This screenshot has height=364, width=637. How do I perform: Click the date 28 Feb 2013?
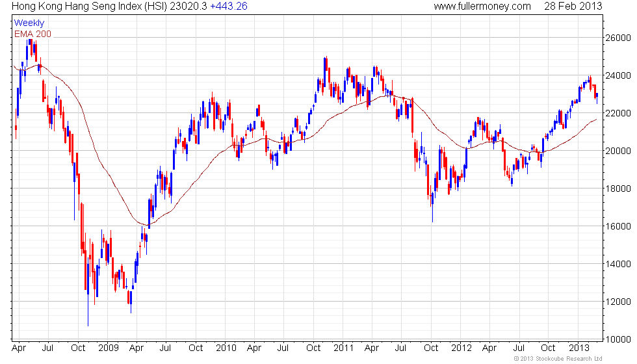click(573, 6)
